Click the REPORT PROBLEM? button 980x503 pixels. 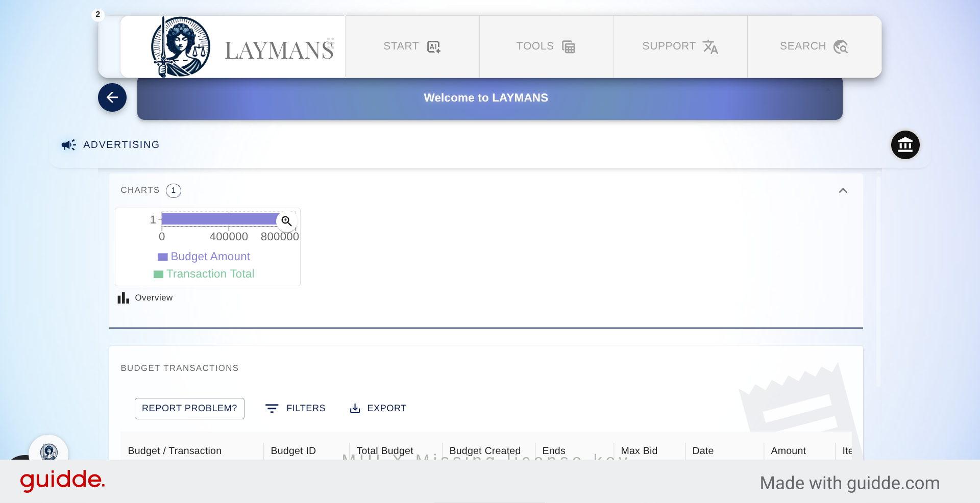point(189,408)
